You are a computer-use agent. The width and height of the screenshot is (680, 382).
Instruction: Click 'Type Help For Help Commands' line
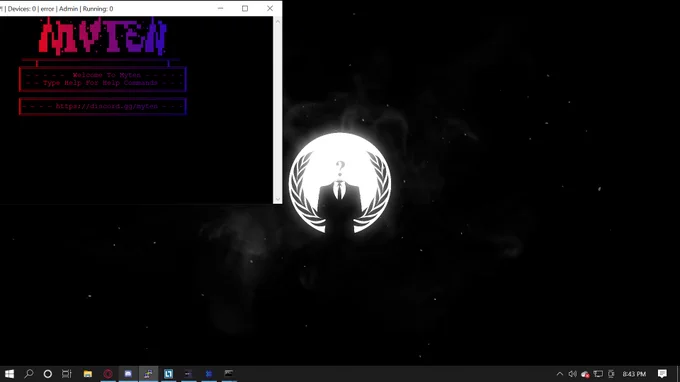(x=100, y=83)
